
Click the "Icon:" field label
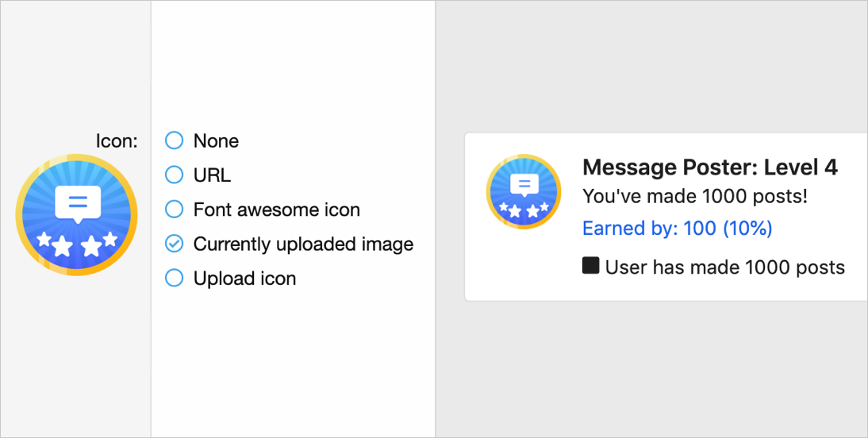117,141
